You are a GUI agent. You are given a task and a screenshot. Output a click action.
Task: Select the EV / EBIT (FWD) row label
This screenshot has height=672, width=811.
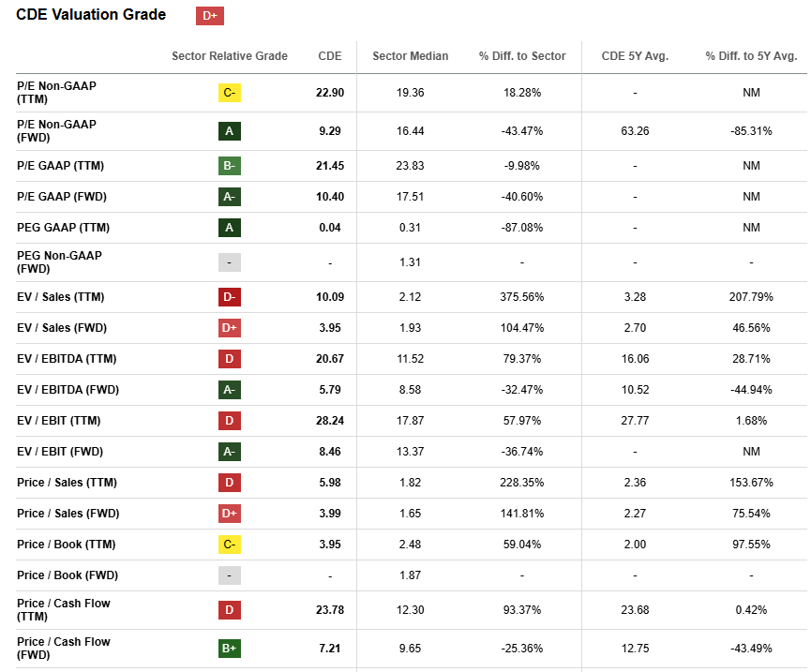point(60,452)
